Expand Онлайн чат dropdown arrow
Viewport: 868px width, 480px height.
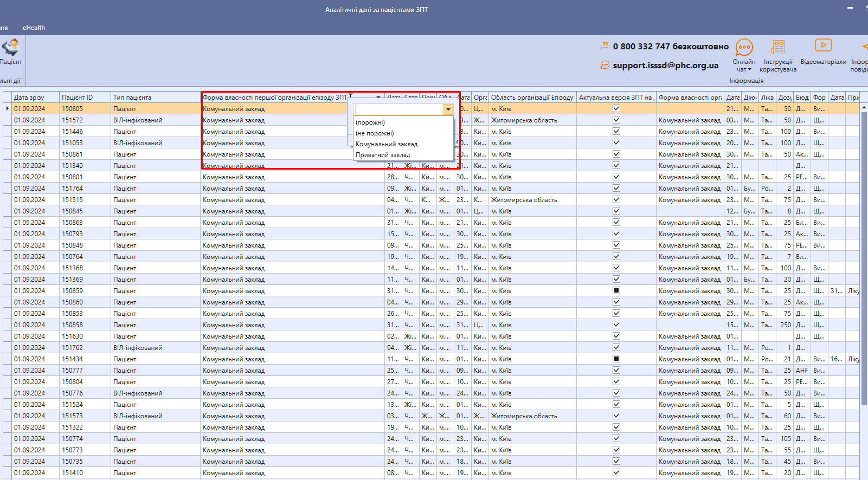click(750, 70)
